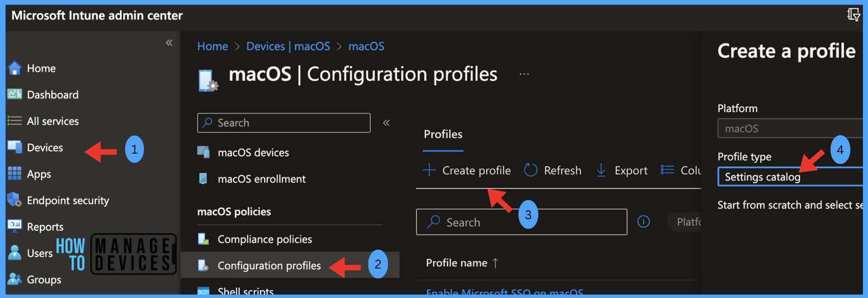Click the Groups people icon
This screenshot has width=868, height=298.
(15, 279)
